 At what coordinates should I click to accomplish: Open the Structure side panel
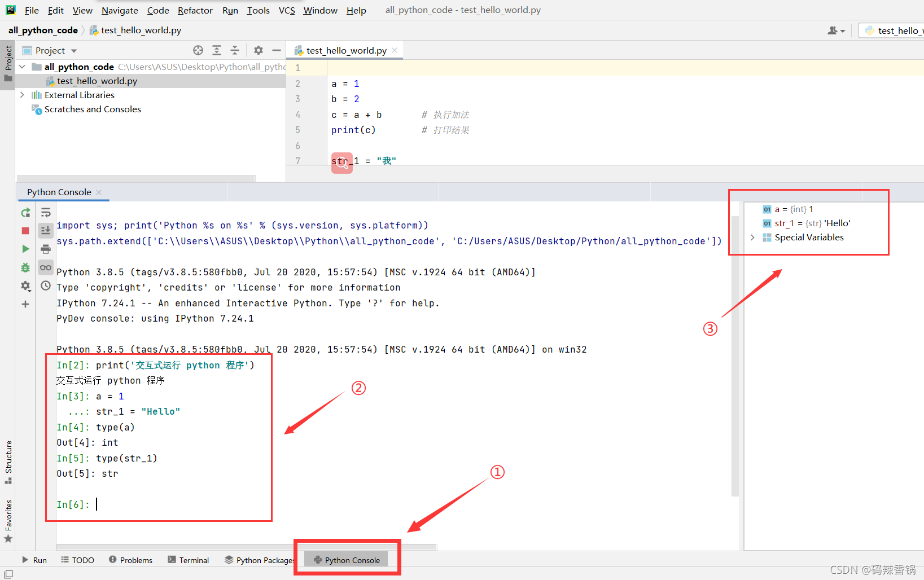coord(8,462)
